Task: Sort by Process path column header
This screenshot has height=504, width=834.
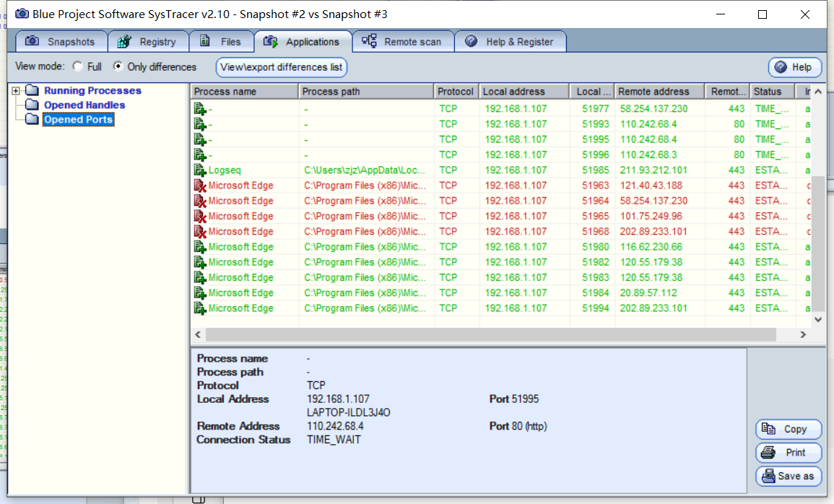Action: (367, 92)
